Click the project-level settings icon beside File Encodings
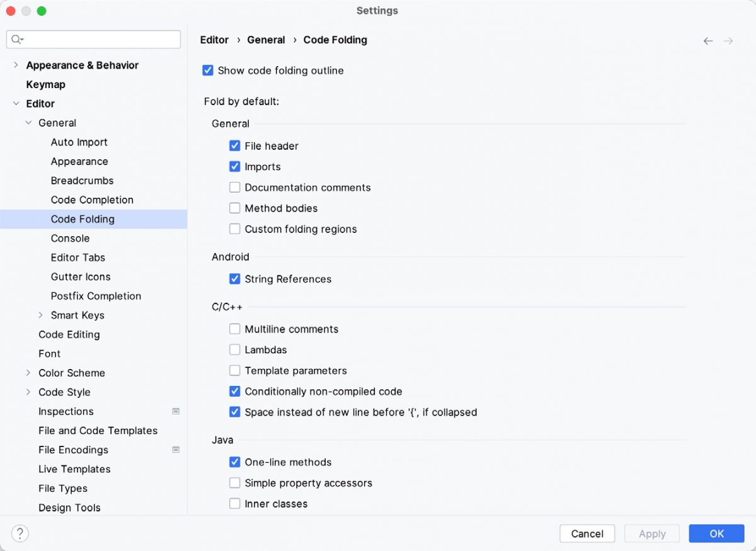 click(x=176, y=450)
